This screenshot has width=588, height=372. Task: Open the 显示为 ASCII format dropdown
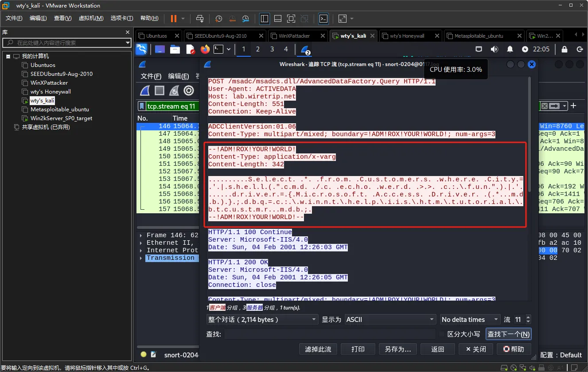pyautogui.click(x=390, y=319)
